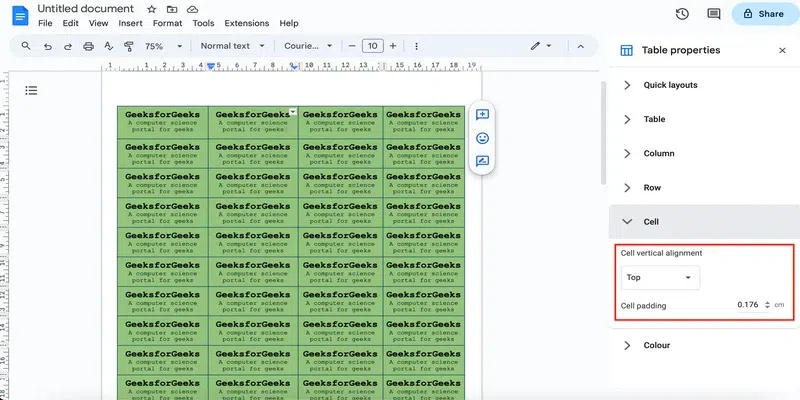This screenshot has width=800, height=400.
Task: Click the Cell padding value 0.176
Action: 747,305
